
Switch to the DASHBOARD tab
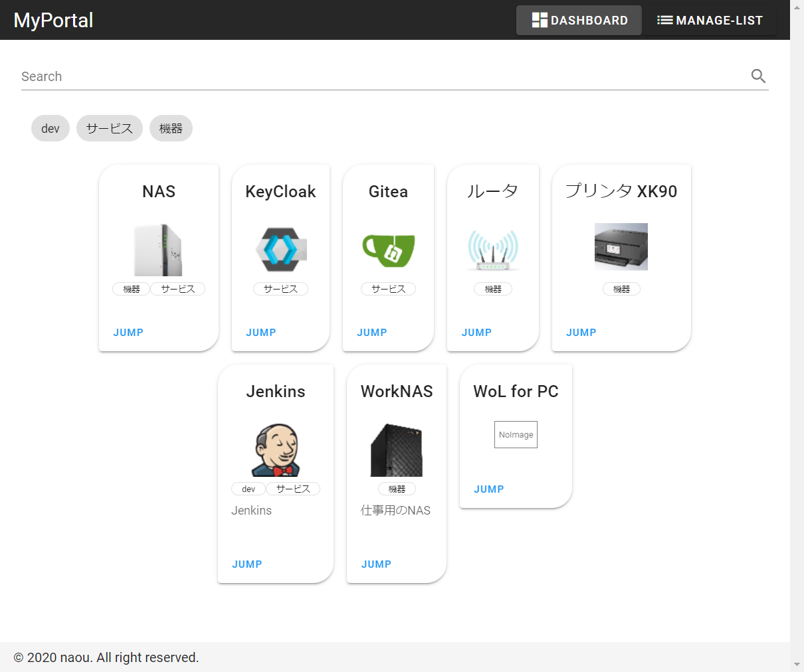(578, 20)
